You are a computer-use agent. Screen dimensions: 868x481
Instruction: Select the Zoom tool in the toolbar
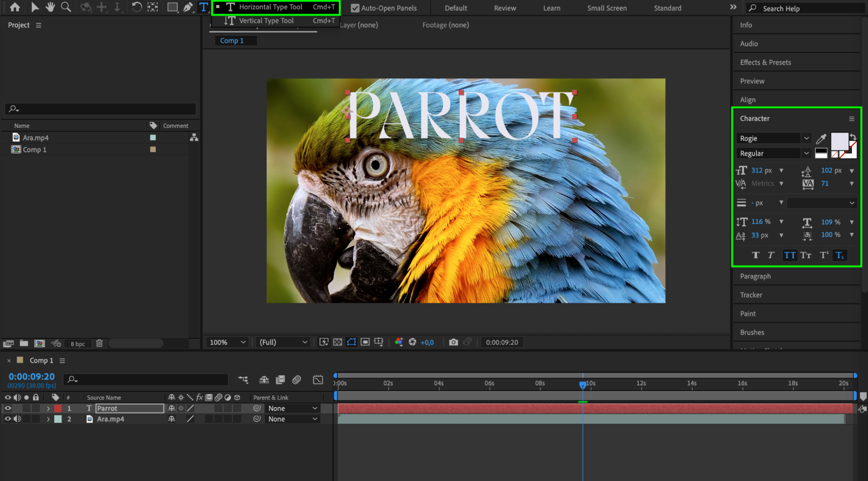(x=66, y=7)
